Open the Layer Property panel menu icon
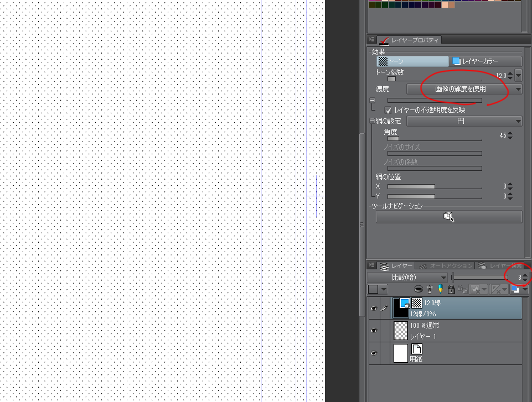 click(x=372, y=40)
